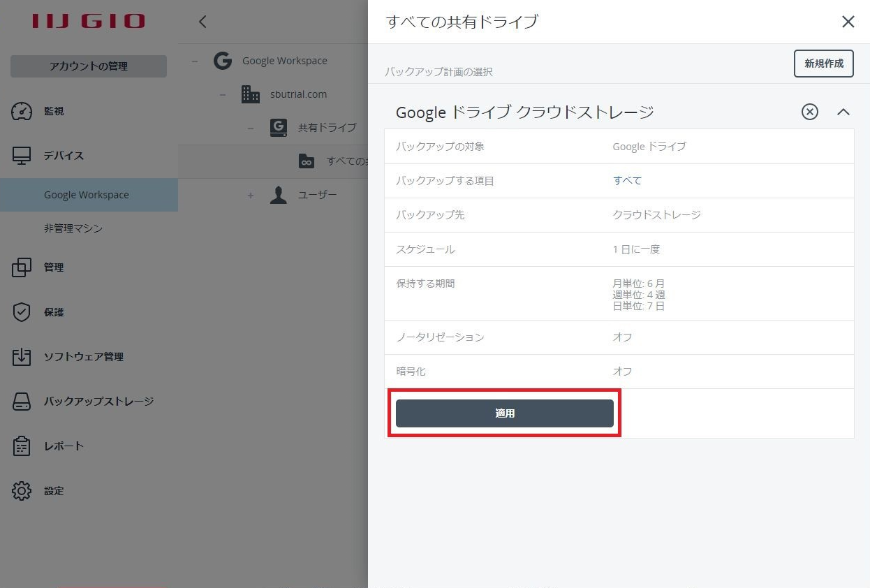Open the 設定 gear icon
Viewport: 870px width, 588px height.
[x=22, y=491]
